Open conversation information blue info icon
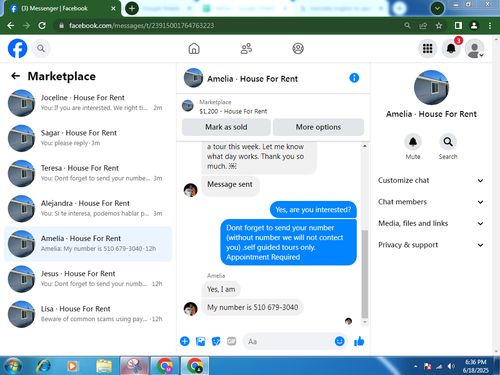 pyautogui.click(x=354, y=78)
